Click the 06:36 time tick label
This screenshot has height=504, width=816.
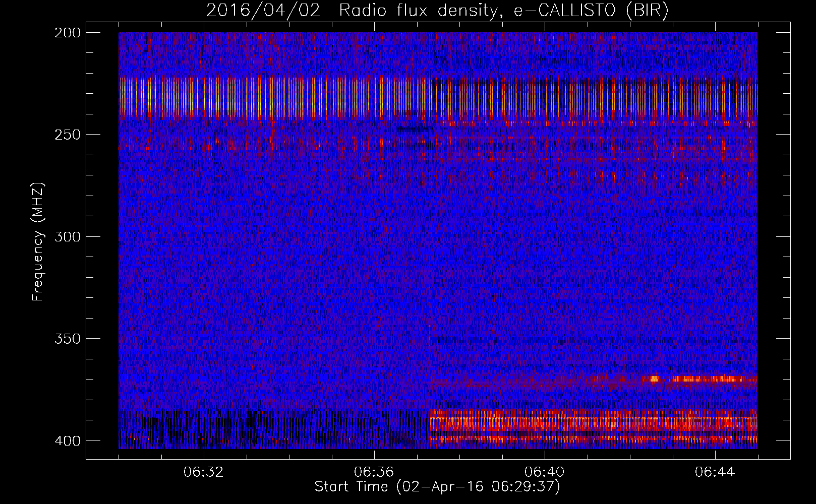coord(374,472)
